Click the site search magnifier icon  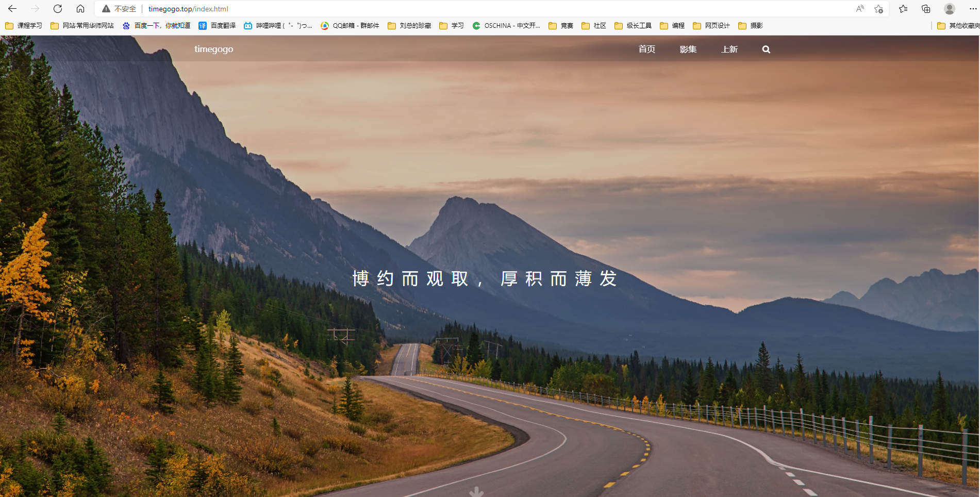pos(766,49)
